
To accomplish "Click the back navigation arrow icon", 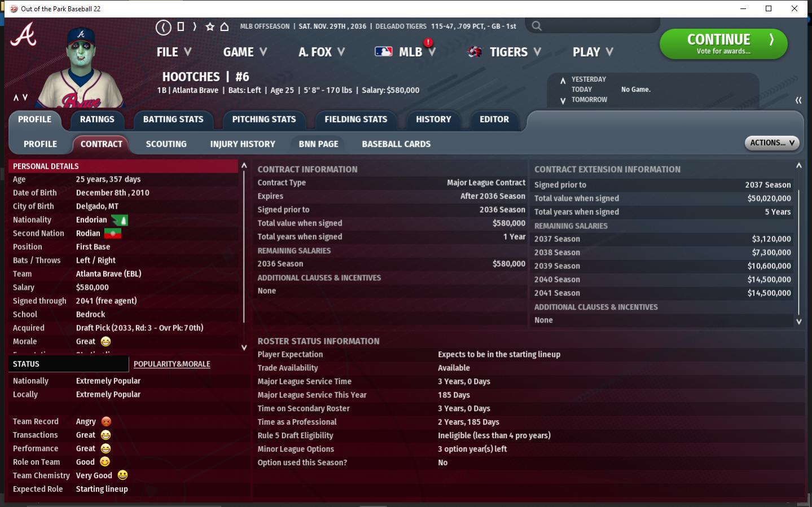I will coord(163,27).
